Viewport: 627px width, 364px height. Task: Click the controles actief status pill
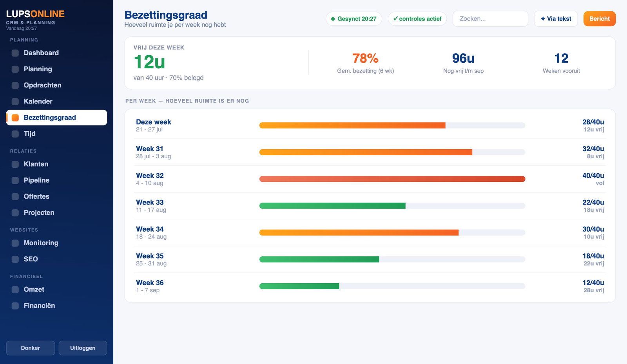417,19
